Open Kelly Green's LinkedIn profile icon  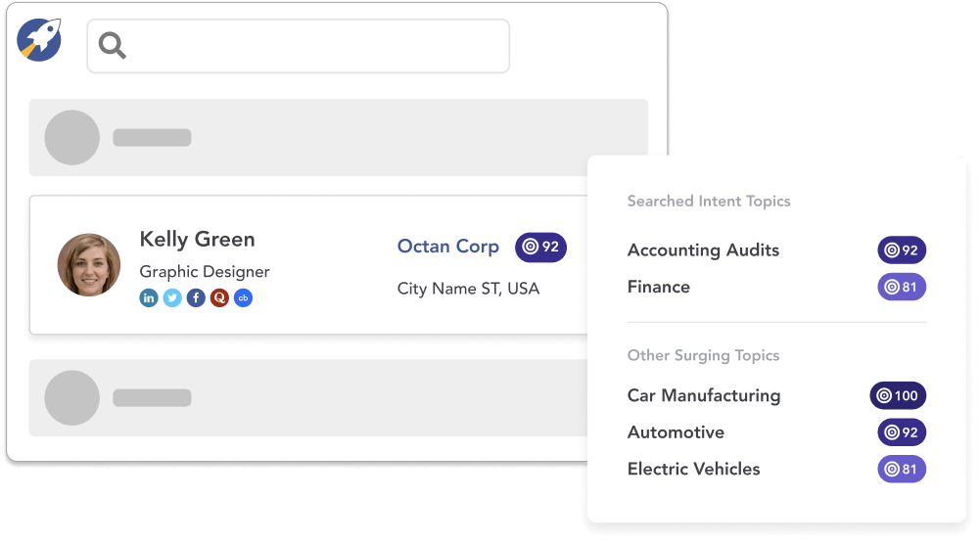149,298
